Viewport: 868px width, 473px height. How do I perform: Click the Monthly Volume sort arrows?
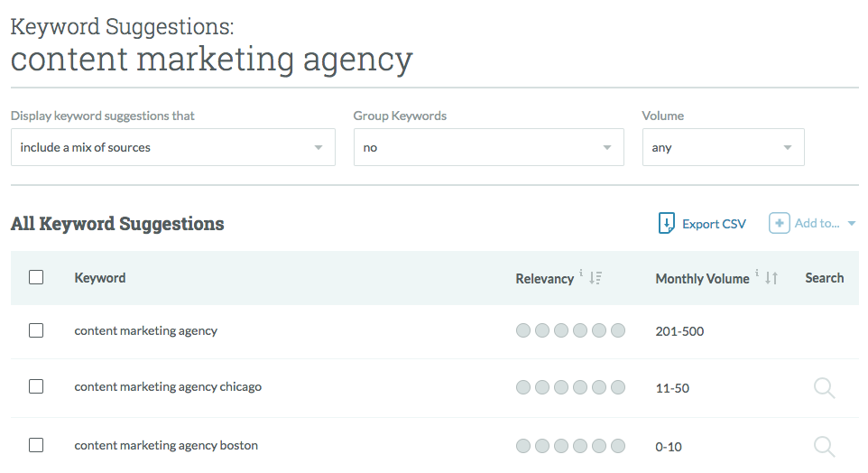(771, 279)
